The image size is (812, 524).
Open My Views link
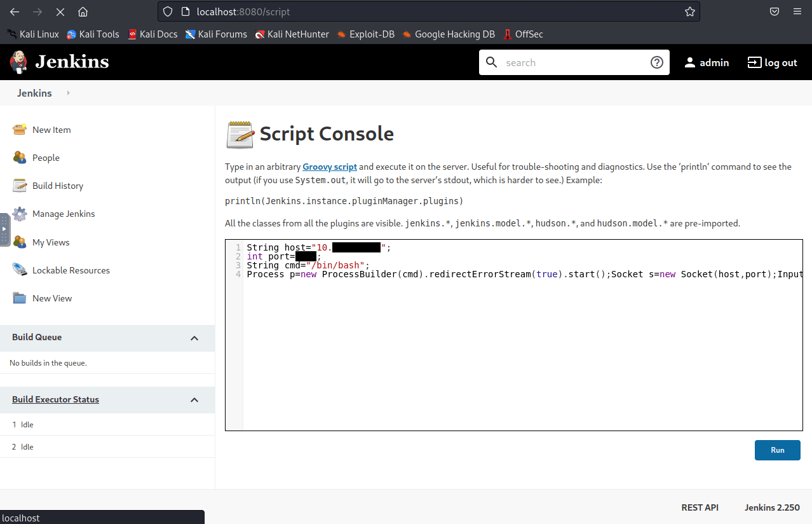51,242
